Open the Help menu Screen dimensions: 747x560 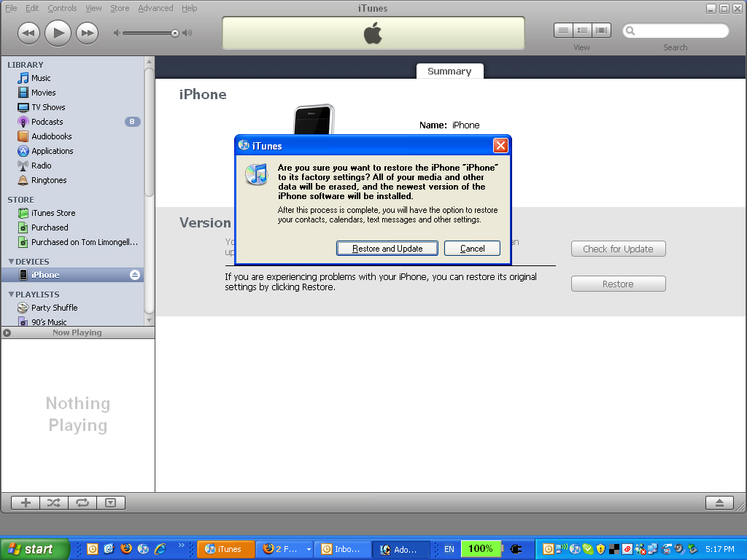[189, 8]
